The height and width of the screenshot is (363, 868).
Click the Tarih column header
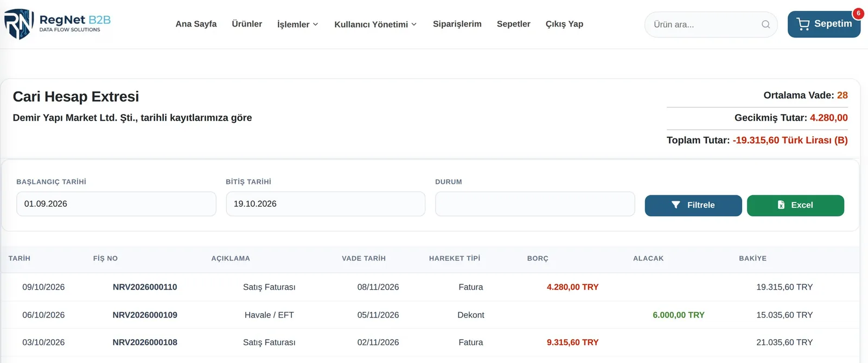[20, 258]
